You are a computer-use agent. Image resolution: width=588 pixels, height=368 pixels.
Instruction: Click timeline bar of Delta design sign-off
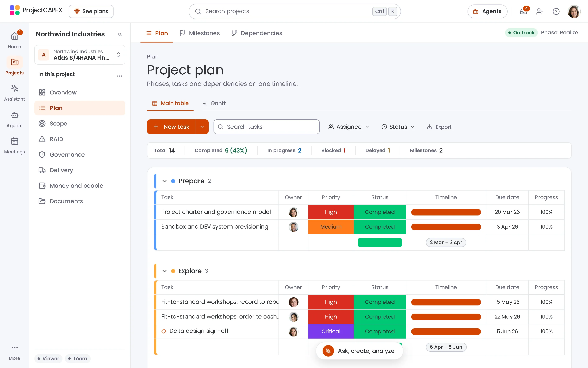tap(446, 331)
